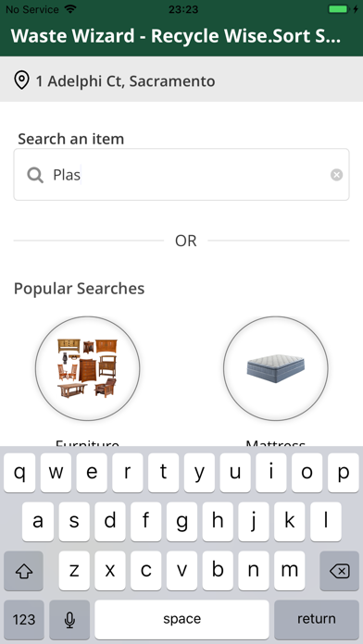Tap the letter p key

[344, 473]
